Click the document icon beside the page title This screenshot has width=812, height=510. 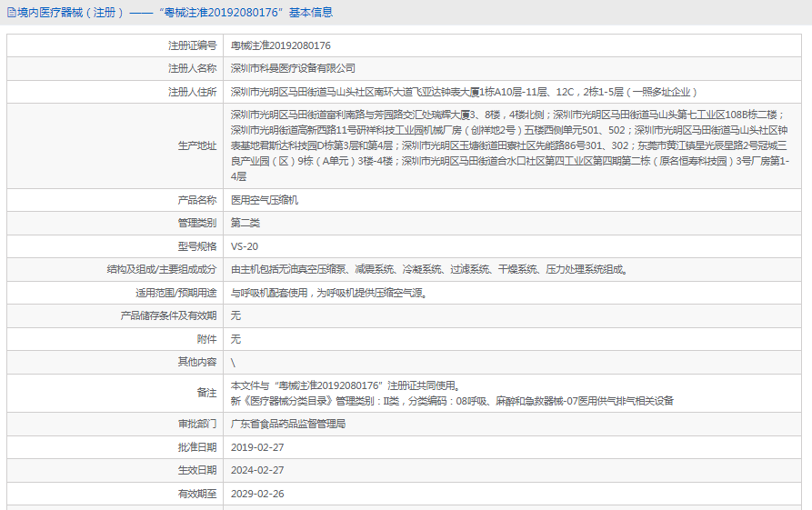click(11, 13)
